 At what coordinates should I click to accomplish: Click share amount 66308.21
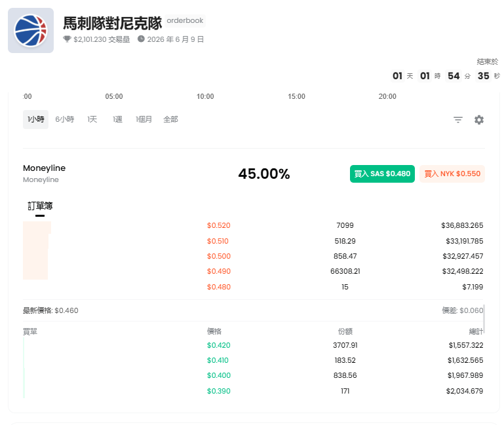(345, 272)
